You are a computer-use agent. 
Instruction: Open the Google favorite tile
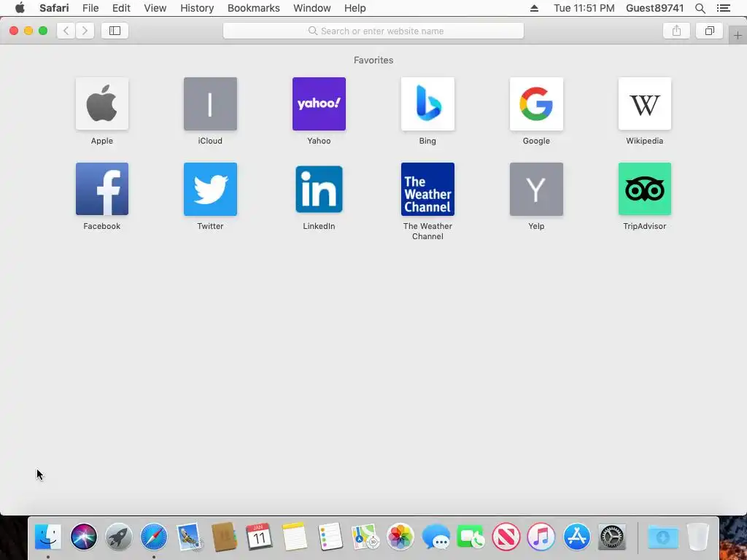(536, 104)
